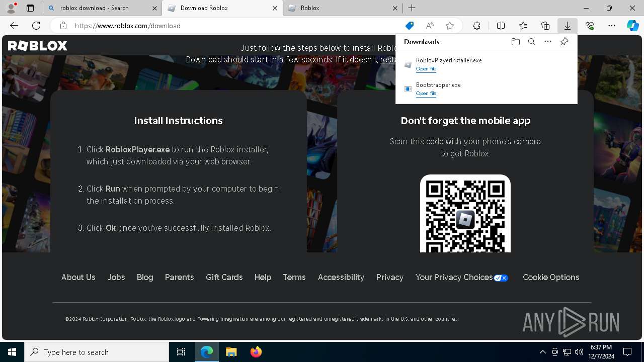The image size is (644, 362).
Task: Open the Accessibility footer link
Action: pyautogui.click(x=341, y=277)
